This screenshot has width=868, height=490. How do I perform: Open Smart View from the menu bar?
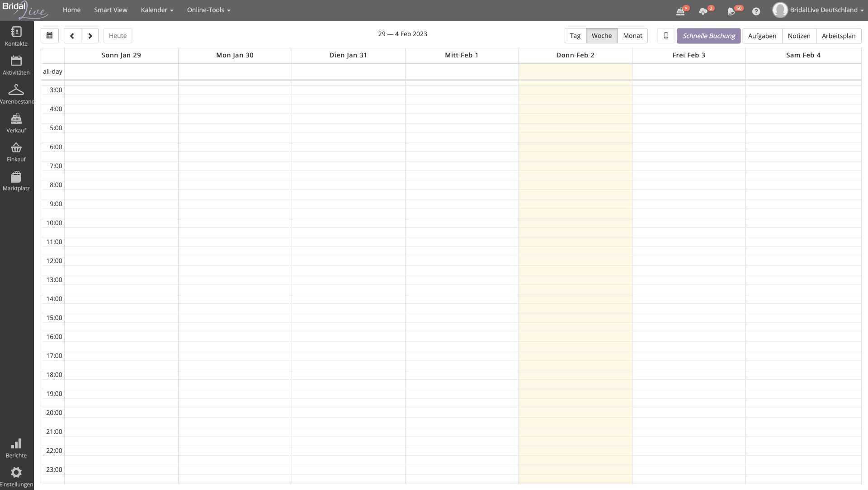click(110, 9)
